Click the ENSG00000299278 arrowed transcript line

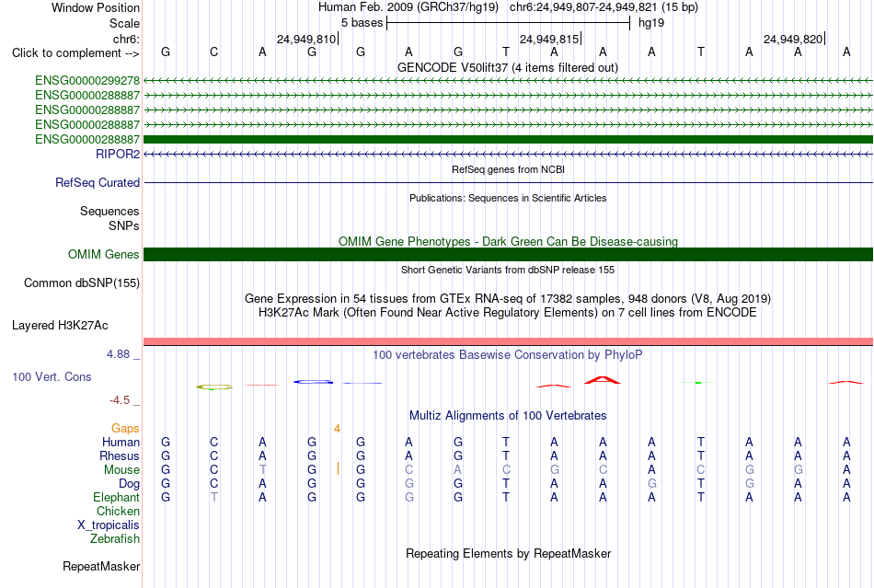pyautogui.click(x=508, y=81)
